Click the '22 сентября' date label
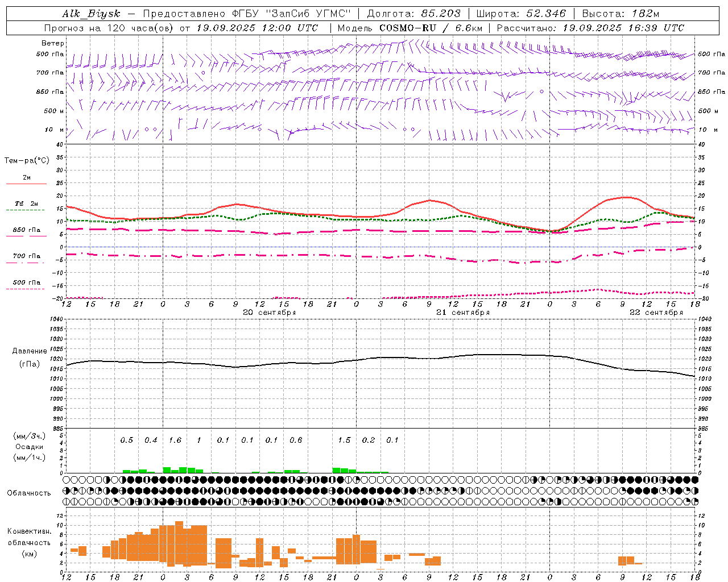Screen dimensions: 728x582 (x=656, y=312)
